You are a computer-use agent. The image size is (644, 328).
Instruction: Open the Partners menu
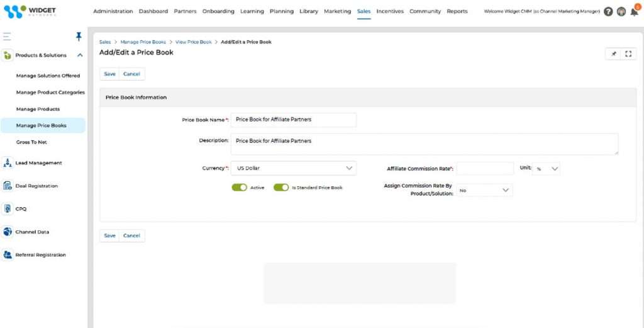185,11
